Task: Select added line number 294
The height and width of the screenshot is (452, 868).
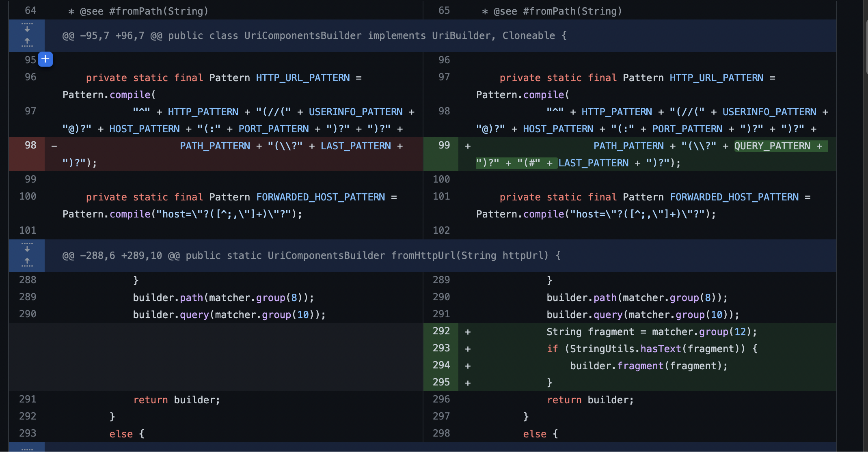Action: pos(441,365)
